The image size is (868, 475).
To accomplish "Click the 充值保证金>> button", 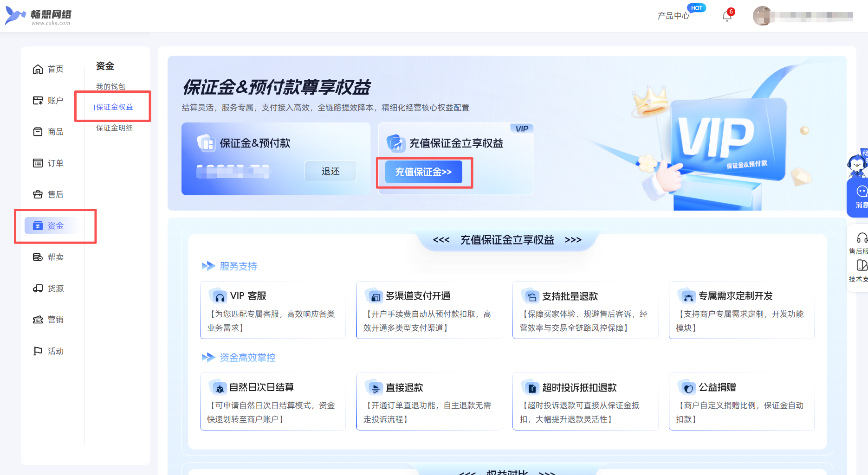I will pos(423,172).
